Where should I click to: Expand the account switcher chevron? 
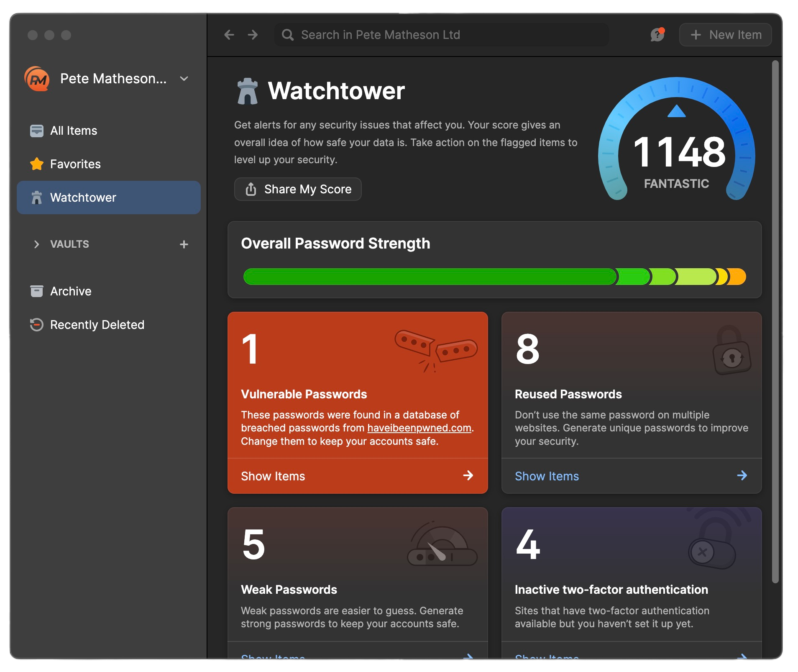click(184, 79)
